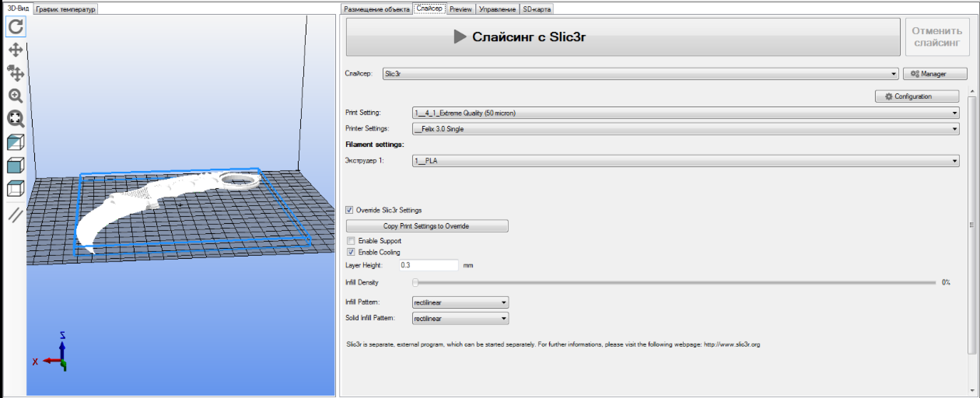Open the Infill Pattern dropdown
This screenshot has width=980, height=398.
(460, 302)
